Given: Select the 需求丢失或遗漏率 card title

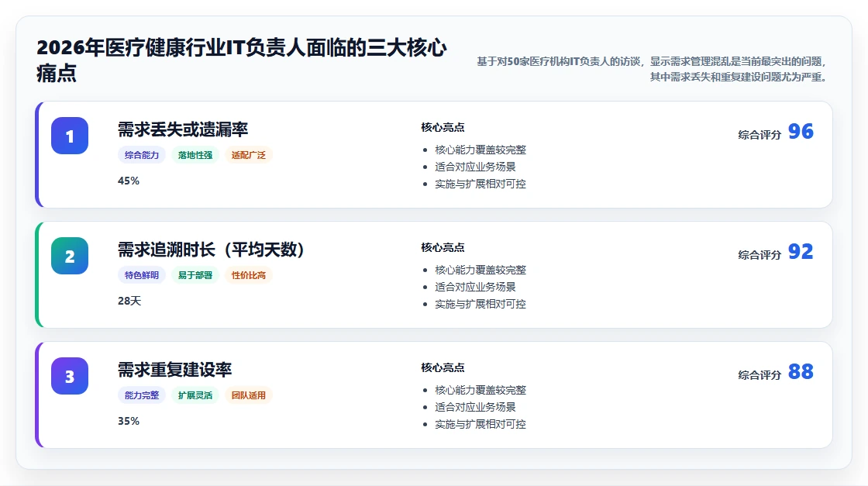Looking at the screenshot, I should coord(183,129).
